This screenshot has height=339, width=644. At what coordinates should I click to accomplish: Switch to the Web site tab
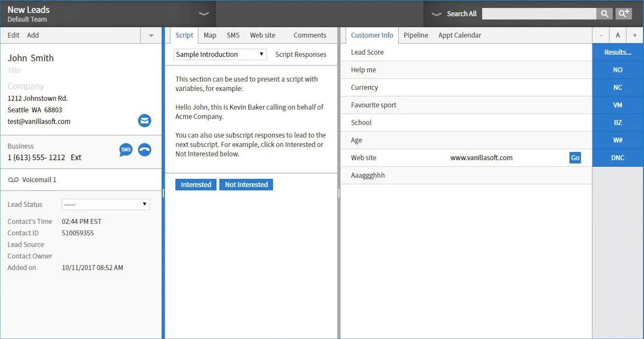[x=262, y=35]
